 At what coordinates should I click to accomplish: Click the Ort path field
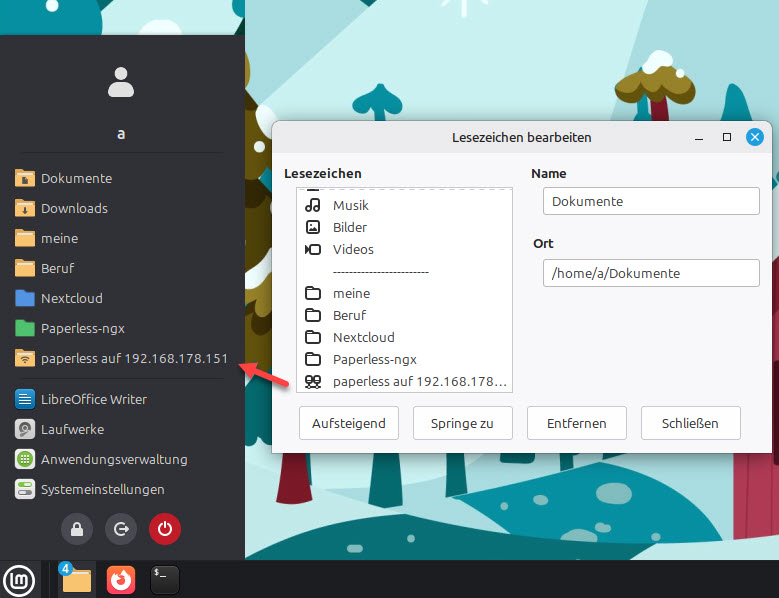[651, 273]
